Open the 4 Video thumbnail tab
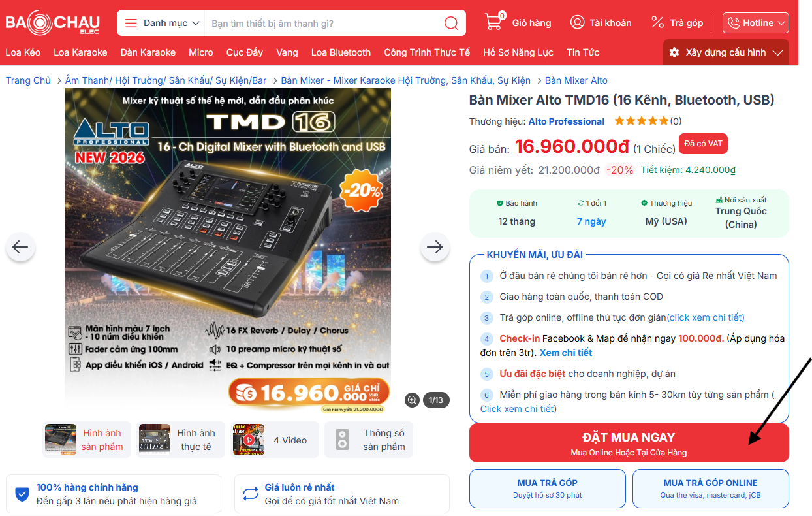This screenshot has width=812, height=516. pos(275,440)
